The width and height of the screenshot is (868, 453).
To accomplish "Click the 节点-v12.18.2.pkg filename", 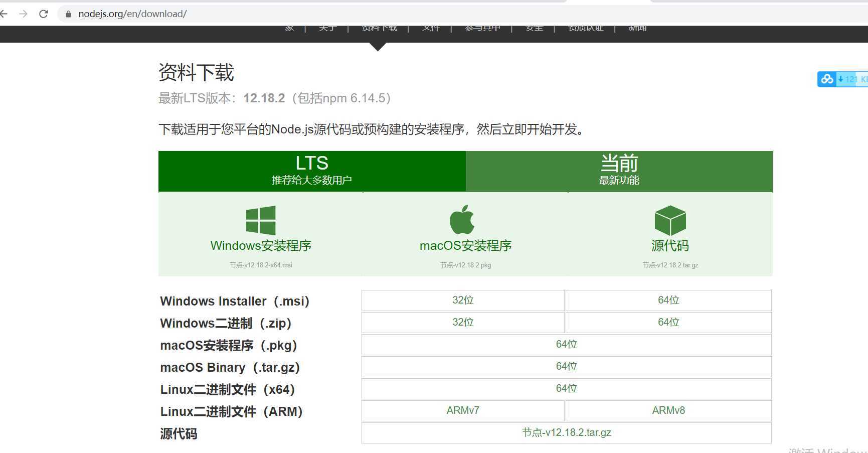I will [x=465, y=265].
